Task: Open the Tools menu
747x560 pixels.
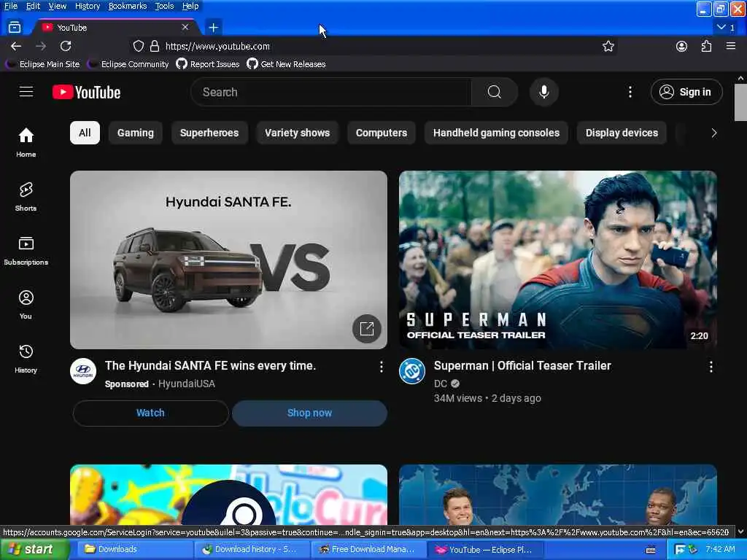Action: [x=164, y=6]
